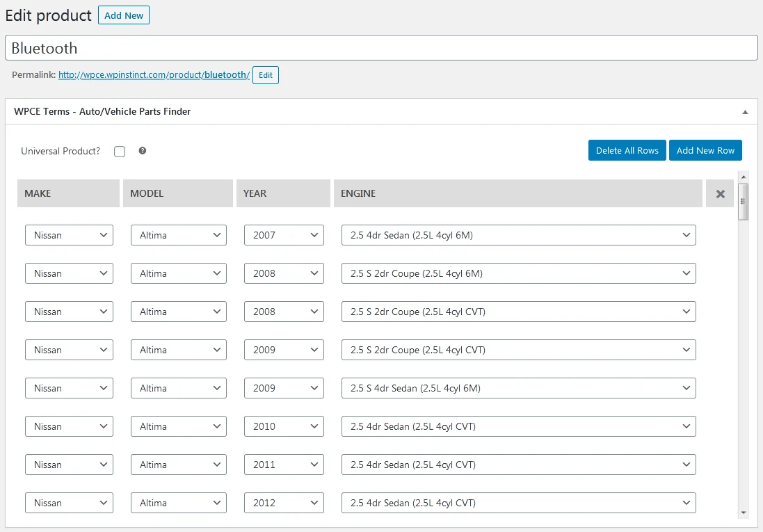763x532 pixels.
Task: Click the Universal Product? label
Action: coord(61,152)
